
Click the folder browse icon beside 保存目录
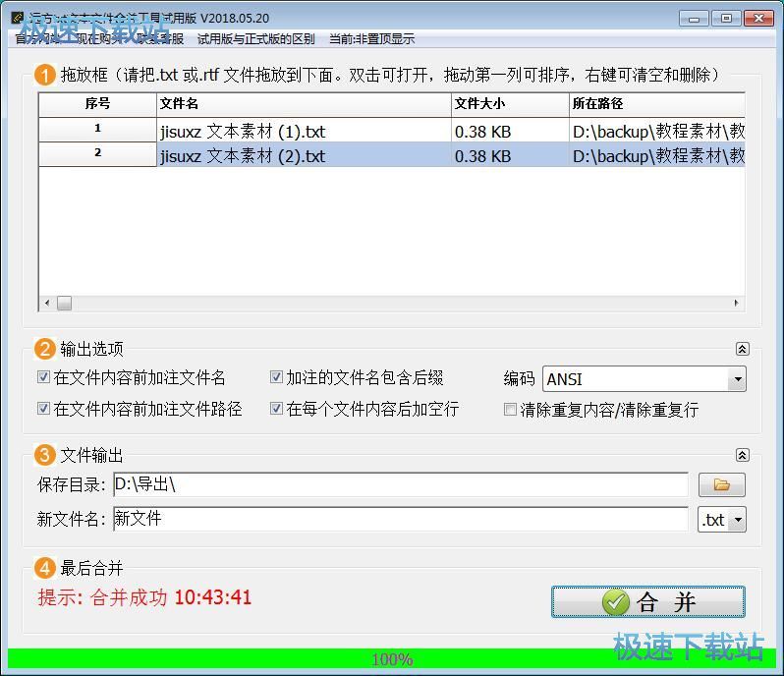click(721, 484)
